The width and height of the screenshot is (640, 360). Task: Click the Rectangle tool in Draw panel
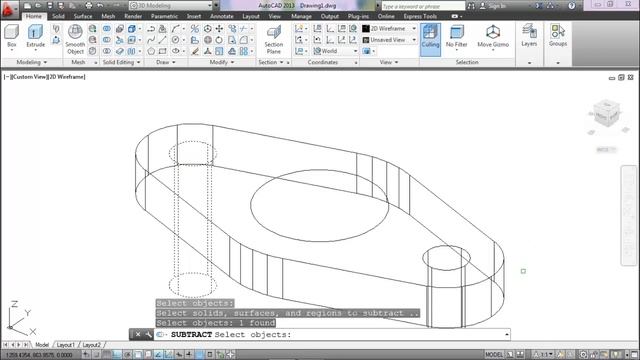pos(162,51)
